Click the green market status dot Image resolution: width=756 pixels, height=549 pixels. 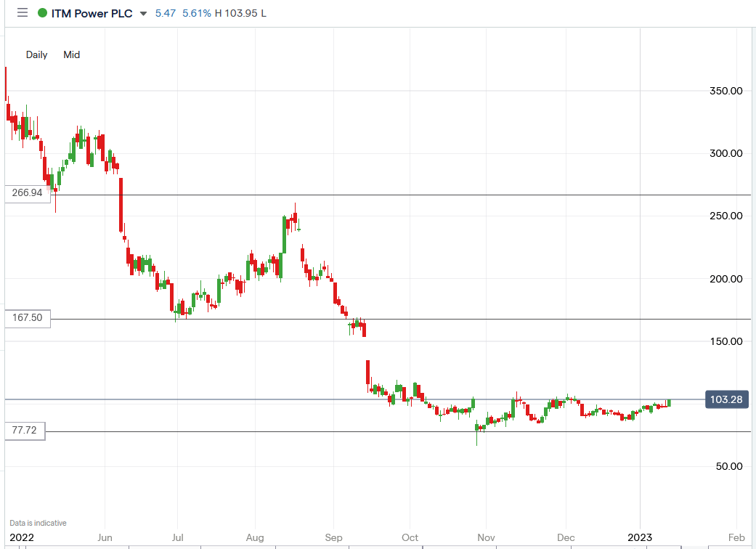coord(42,13)
